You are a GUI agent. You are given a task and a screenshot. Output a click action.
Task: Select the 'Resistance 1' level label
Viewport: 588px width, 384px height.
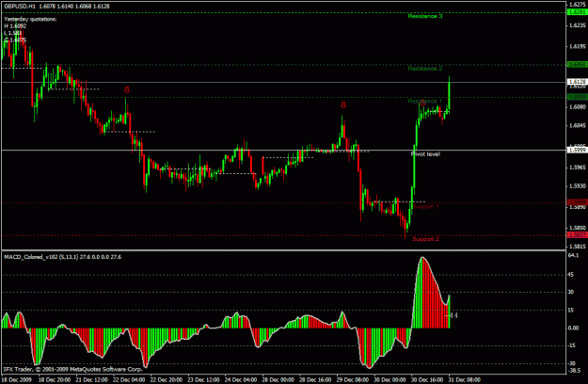(425, 101)
